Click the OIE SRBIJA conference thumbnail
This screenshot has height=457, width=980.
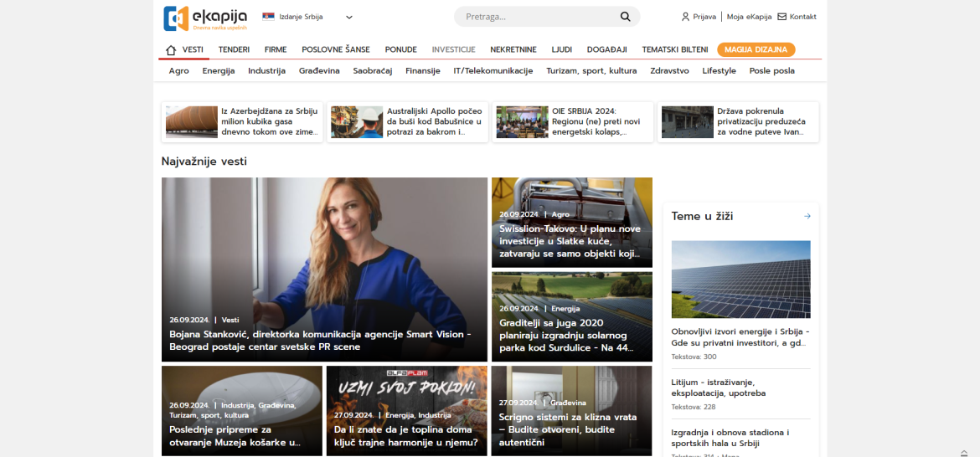tap(523, 121)
